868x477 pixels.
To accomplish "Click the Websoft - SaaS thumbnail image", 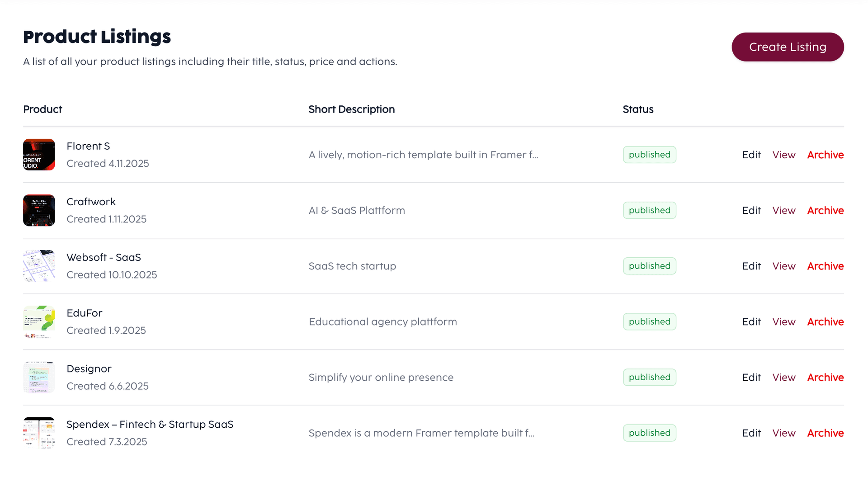I will coord(39,266).
